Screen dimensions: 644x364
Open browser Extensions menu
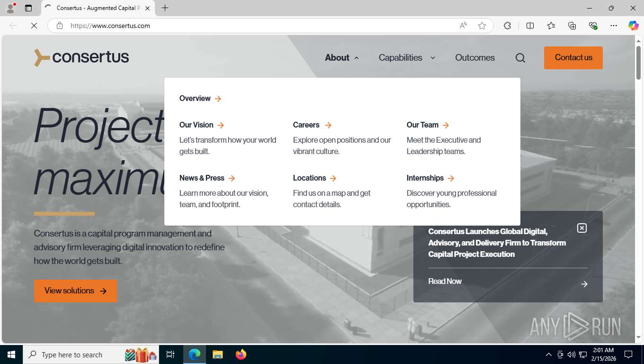click(x=507, y=26)
